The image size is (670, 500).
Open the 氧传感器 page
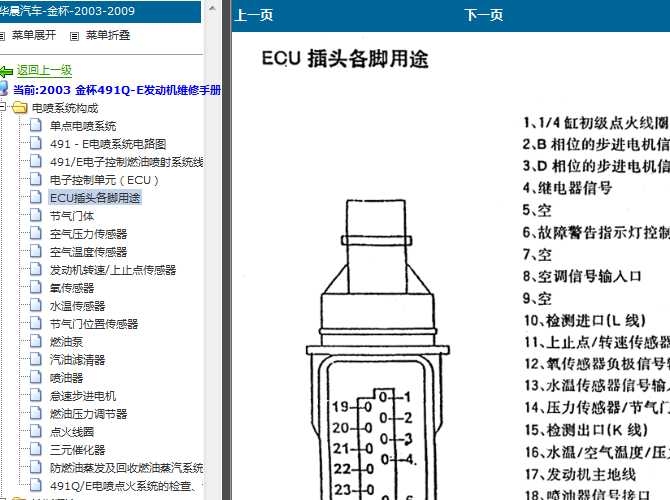(x=72, y=288)
